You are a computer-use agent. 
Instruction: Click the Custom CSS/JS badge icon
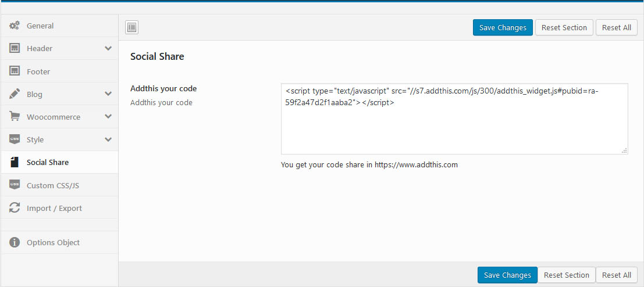(15, 185)
